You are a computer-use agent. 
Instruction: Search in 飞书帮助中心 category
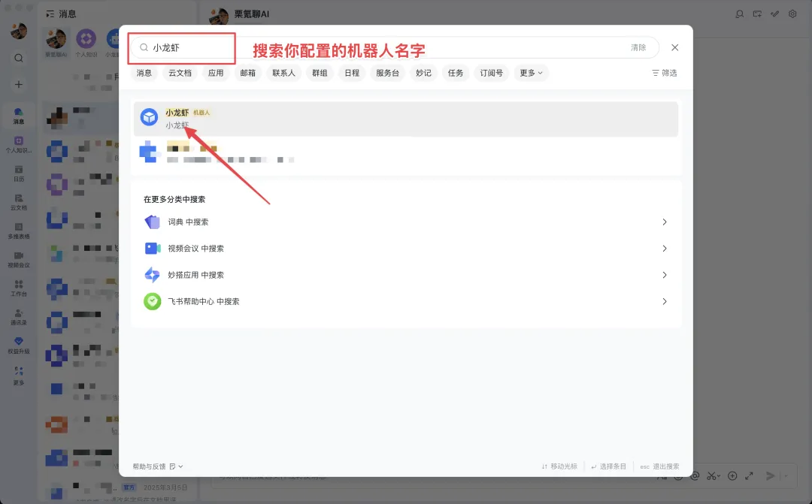pyautogui.click(x=405, y=301)
